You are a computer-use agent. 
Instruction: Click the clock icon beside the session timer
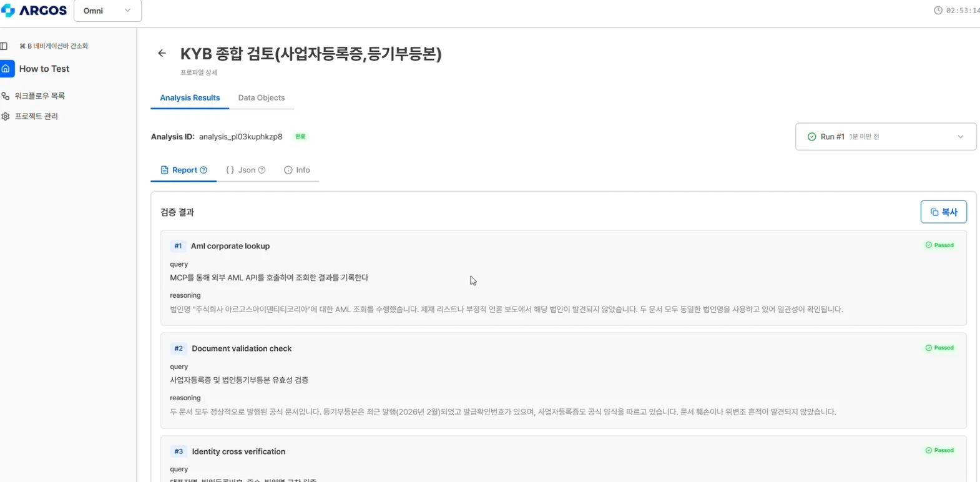coord(938,11)
